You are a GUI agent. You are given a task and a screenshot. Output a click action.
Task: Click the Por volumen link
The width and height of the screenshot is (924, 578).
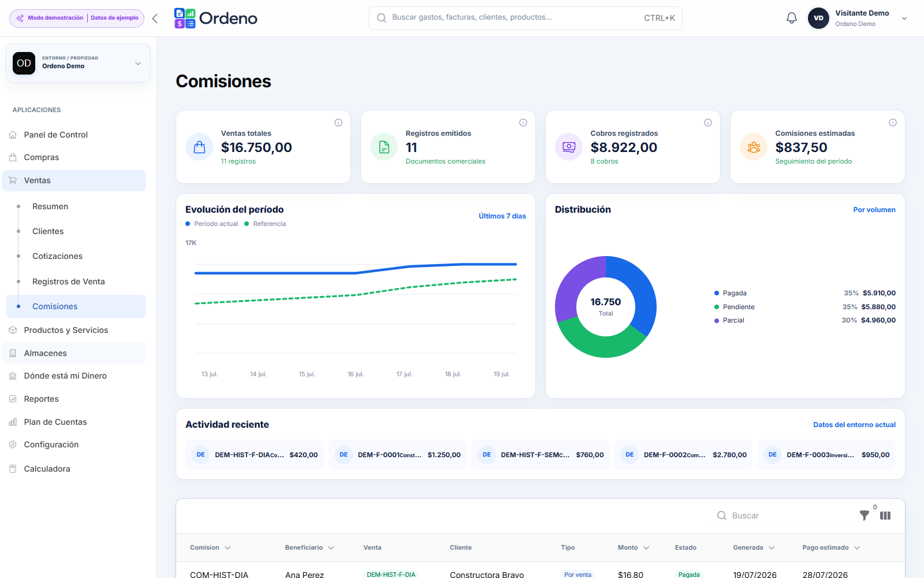pos(874,210)
